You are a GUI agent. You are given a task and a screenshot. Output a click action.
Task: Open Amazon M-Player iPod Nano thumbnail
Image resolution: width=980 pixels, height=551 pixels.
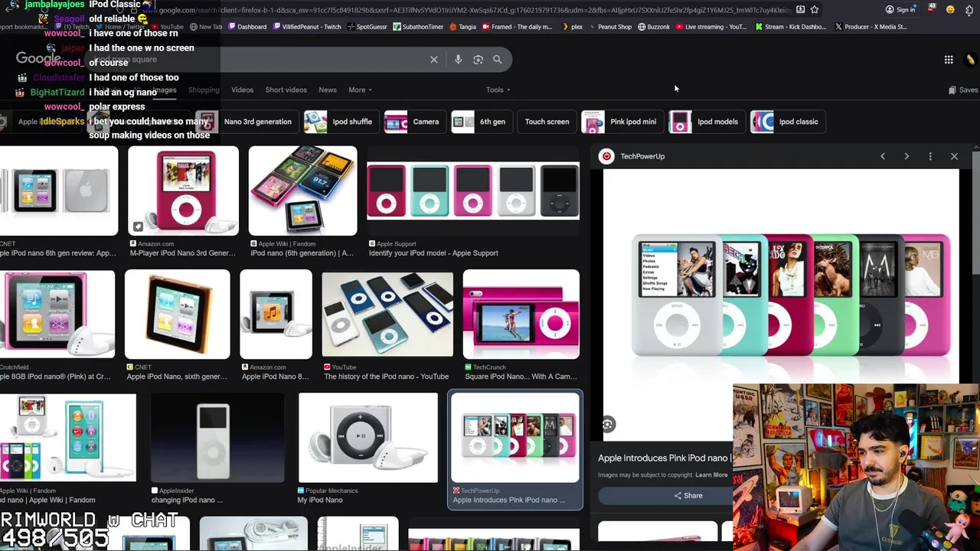pos(183,191)
